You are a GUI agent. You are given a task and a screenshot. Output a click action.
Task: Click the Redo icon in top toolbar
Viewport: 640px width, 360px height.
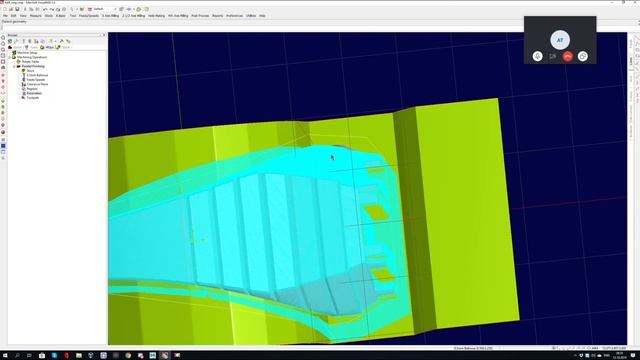click(51, 9)
